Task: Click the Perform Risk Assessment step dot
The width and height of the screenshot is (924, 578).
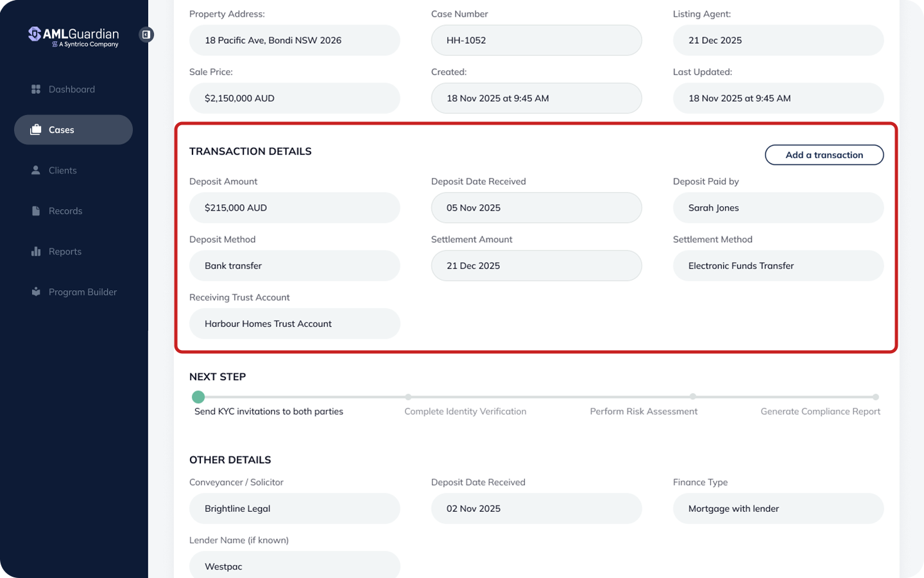Action: pos(692,397)
